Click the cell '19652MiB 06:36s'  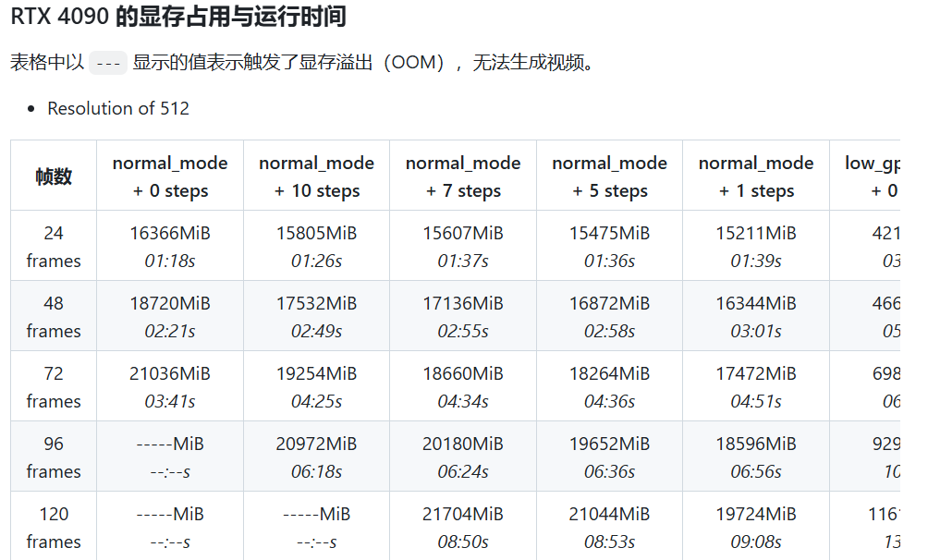point(610,457)
